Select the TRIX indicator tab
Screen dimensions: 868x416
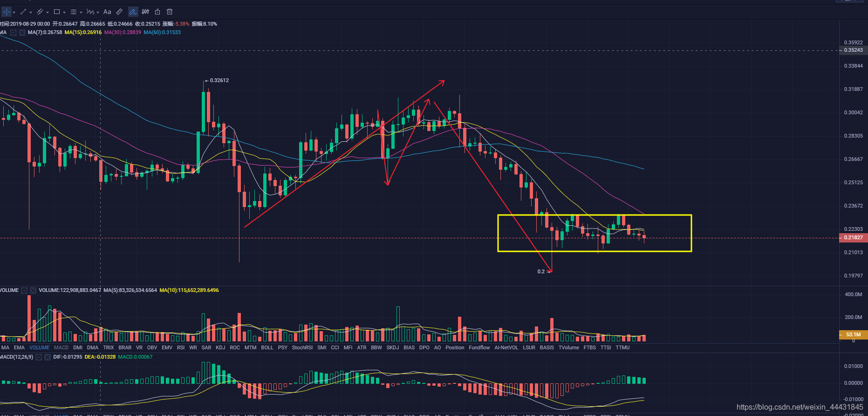109,347
